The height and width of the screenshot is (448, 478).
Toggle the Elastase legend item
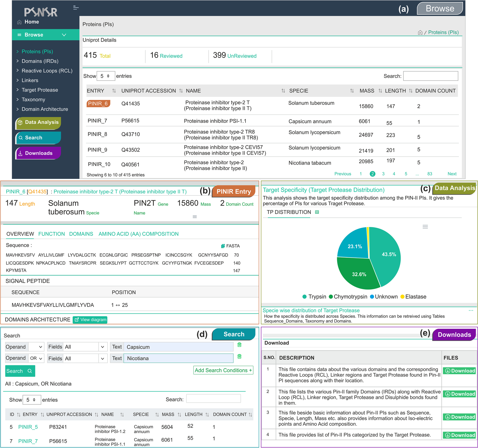point(413,297)
